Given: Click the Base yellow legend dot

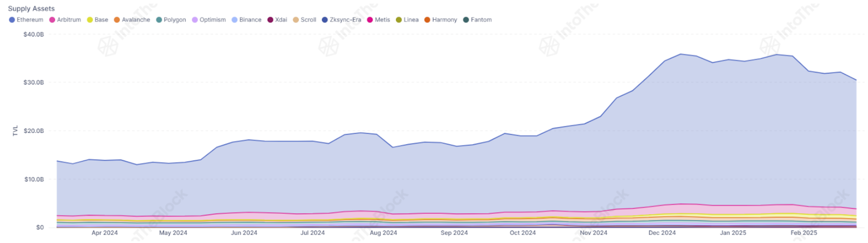Looking at the screenshot, I should 90,20.
